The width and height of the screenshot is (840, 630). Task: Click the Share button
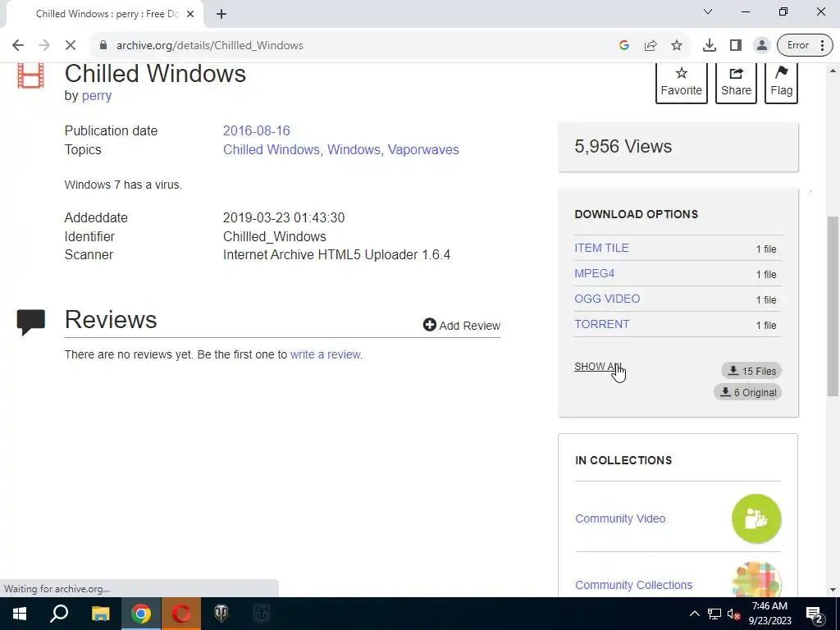736,82
